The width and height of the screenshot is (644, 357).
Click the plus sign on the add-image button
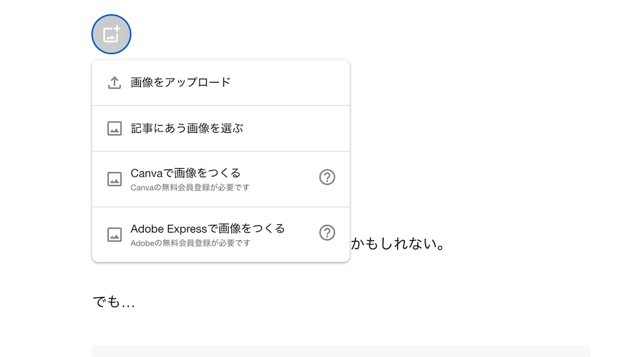pos(117,29)
